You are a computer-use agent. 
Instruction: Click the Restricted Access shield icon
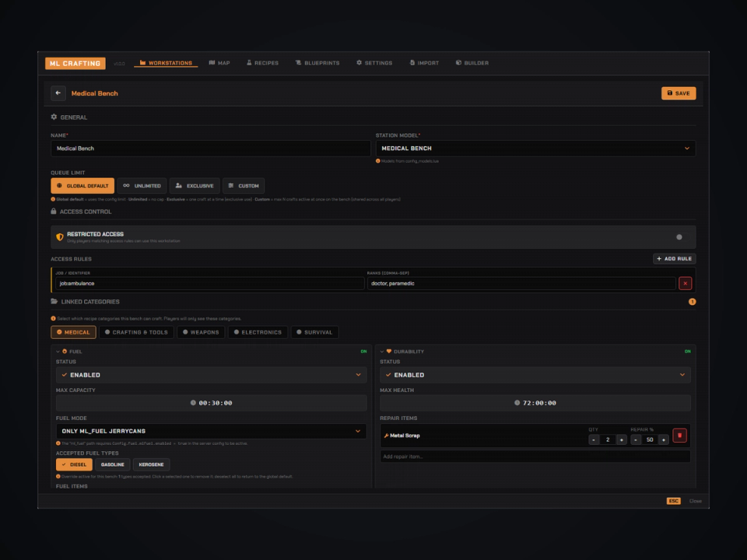coord(60,236)
